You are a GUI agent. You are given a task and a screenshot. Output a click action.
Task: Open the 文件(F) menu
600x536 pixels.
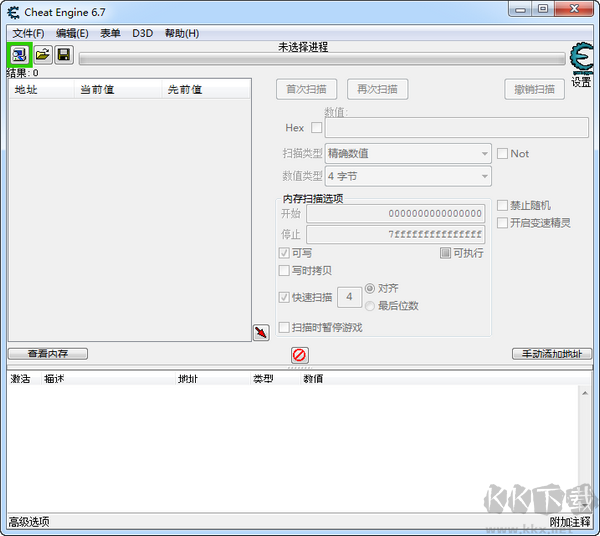point(28,34)
